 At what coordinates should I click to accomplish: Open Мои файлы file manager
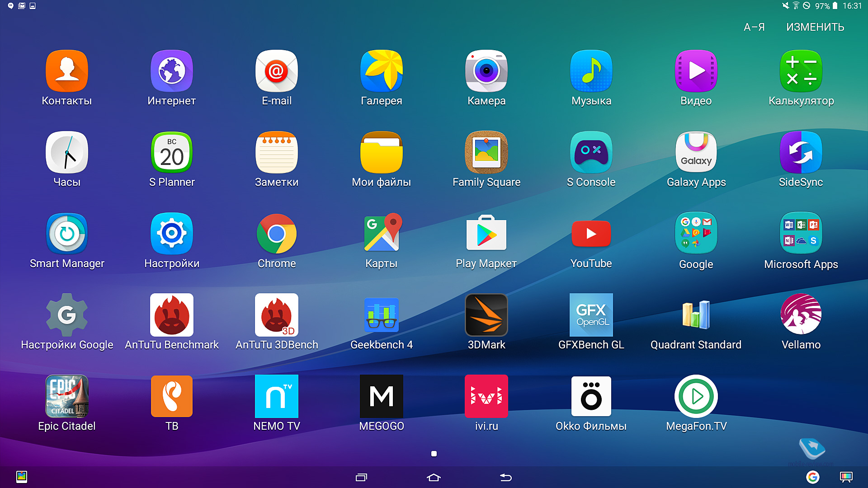pos(382,153)
